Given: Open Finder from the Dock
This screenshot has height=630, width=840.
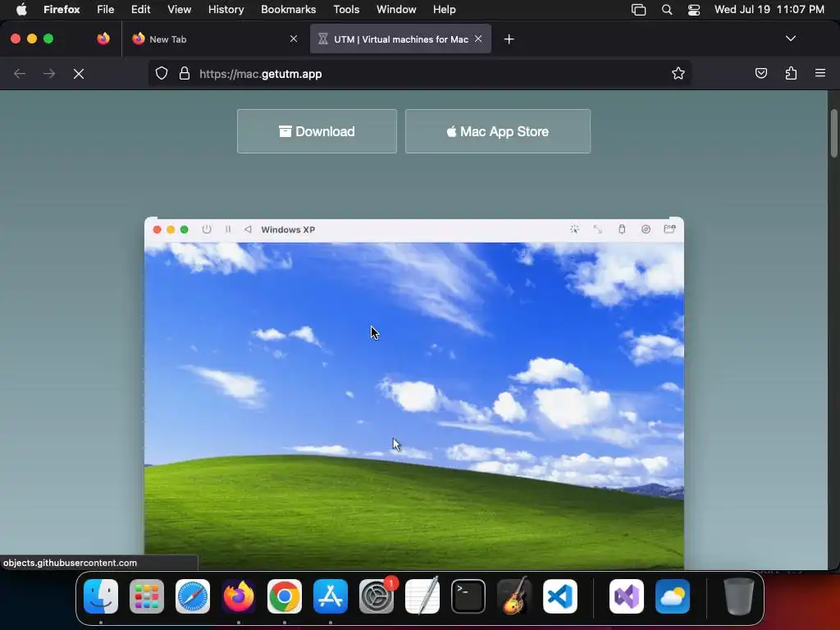Looking at the screenshot, I should (101, 596).
